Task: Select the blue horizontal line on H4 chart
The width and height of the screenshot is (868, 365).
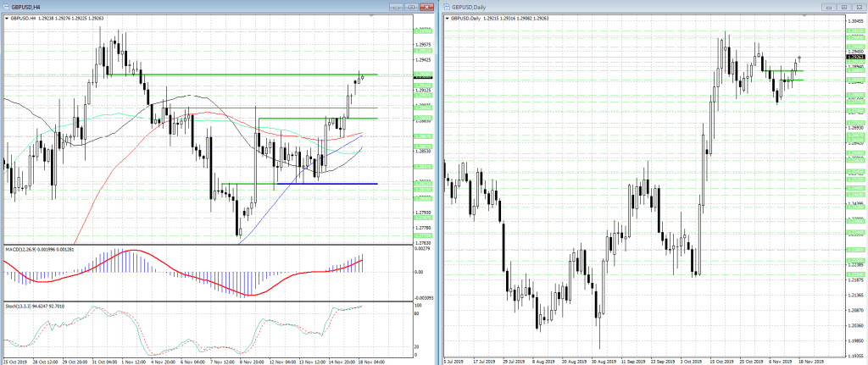Action: (x=326, y=184)
